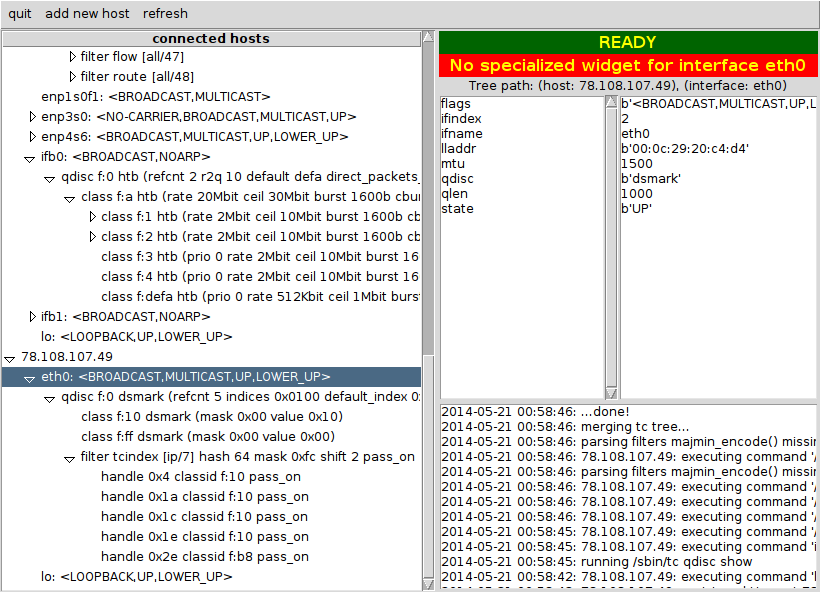
Task: Click the READY status banner
Action: coord(628,42)
